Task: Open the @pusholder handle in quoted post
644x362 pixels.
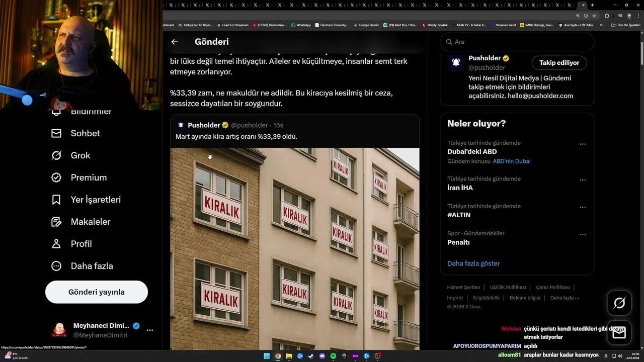Action: [249, 125]
